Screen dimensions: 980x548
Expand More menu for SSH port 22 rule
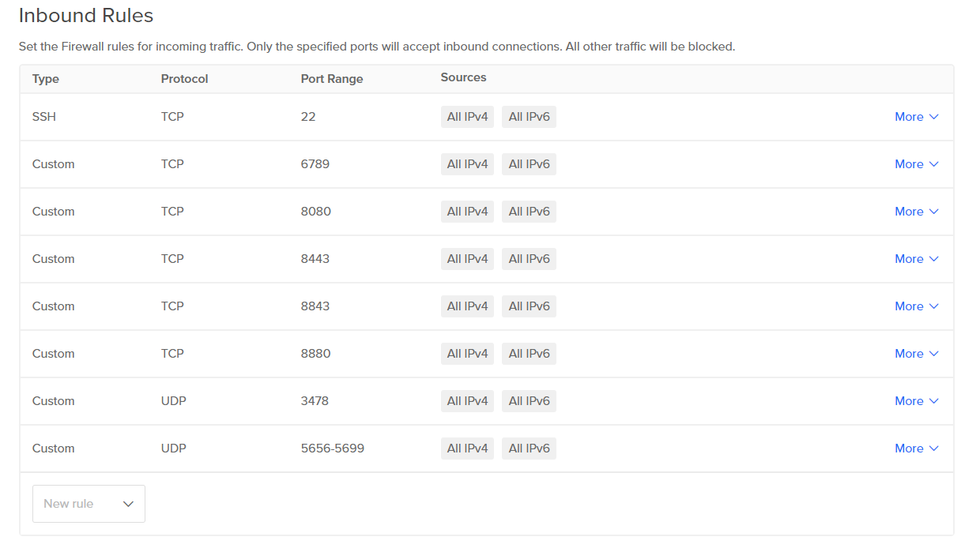coord(916,117)
